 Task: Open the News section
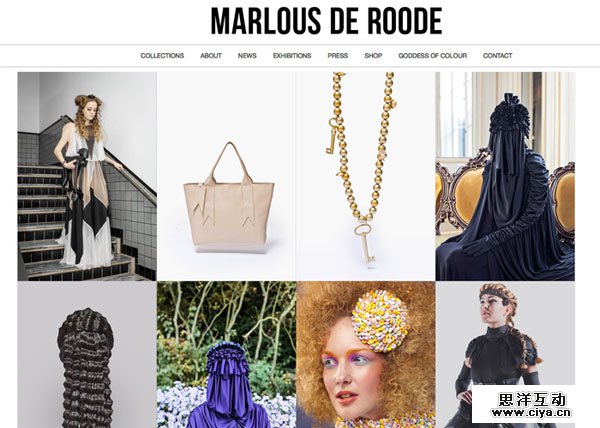click(x=247, y=56)
